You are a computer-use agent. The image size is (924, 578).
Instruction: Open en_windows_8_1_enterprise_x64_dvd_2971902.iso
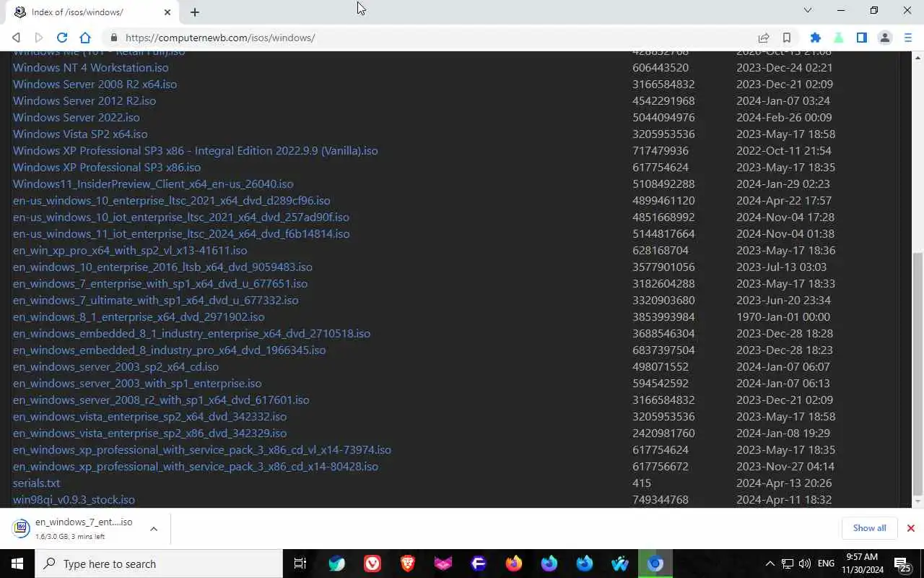139,316
